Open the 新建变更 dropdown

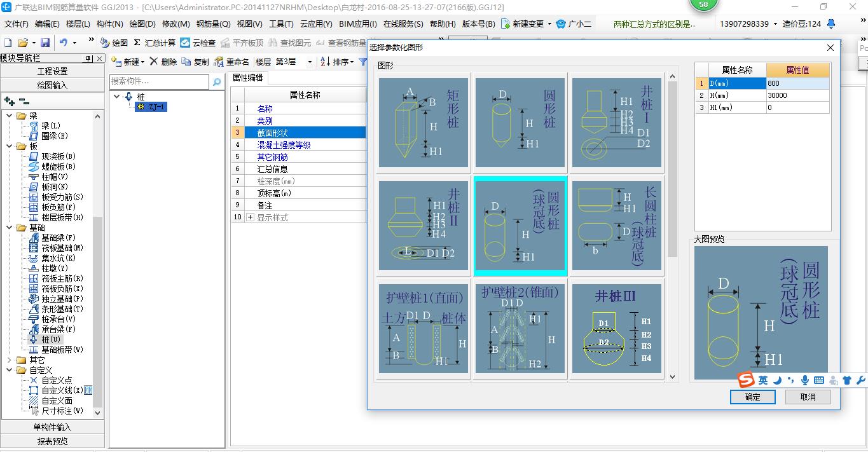click(549, 24)
